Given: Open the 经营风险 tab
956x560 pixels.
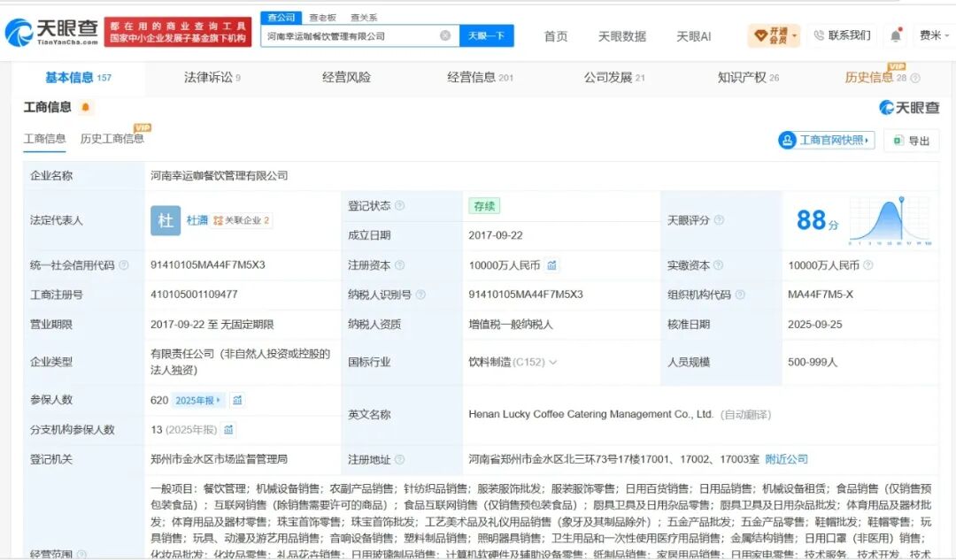Looking at the screenshot, I should pyautogui.click(x=346, y=77).
